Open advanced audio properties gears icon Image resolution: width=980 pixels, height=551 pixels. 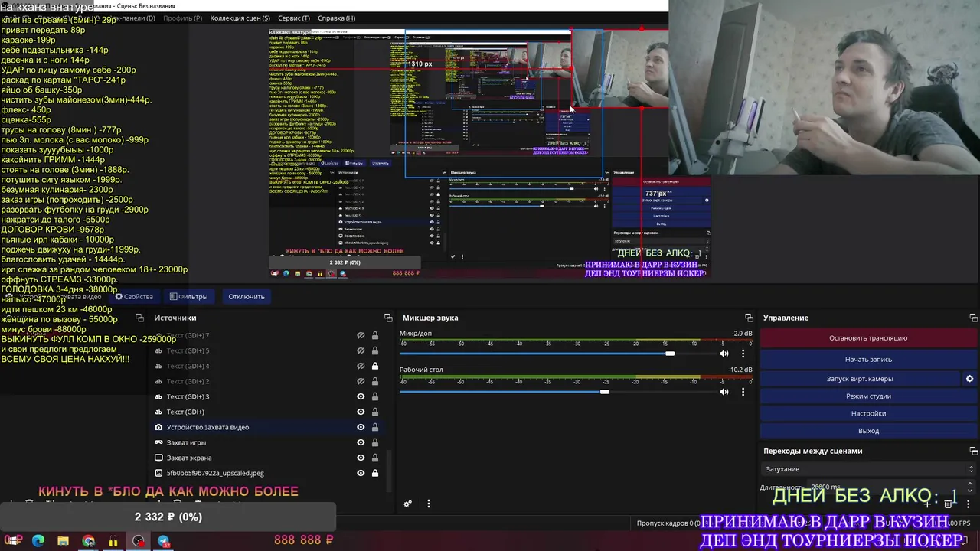click(408, 504)
